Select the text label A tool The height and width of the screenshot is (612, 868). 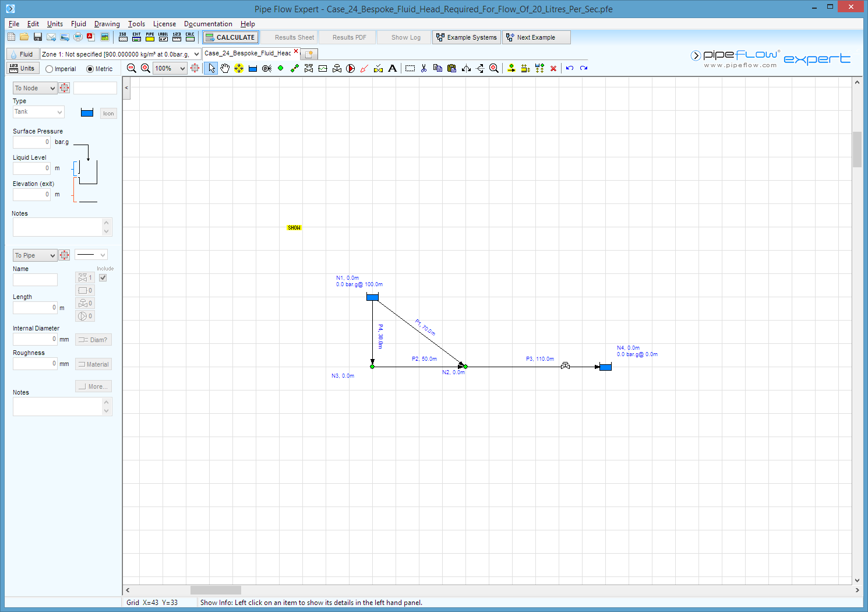coord(393,68)
